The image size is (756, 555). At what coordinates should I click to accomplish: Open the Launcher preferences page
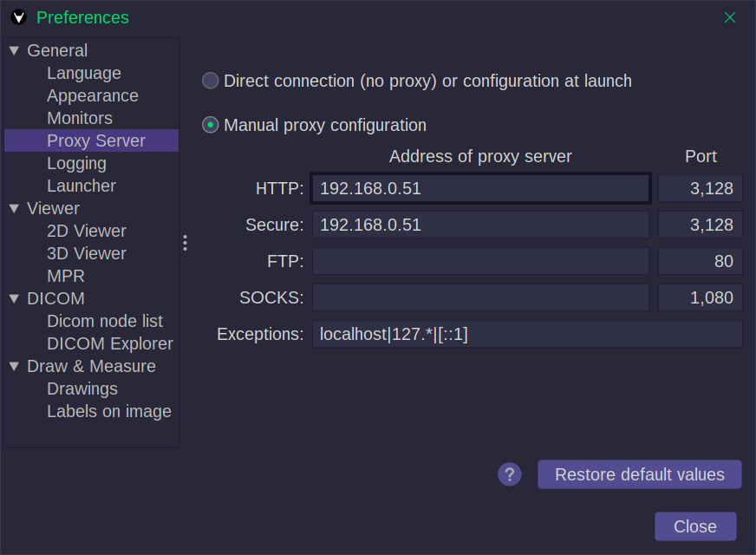[x=81, y=186]
